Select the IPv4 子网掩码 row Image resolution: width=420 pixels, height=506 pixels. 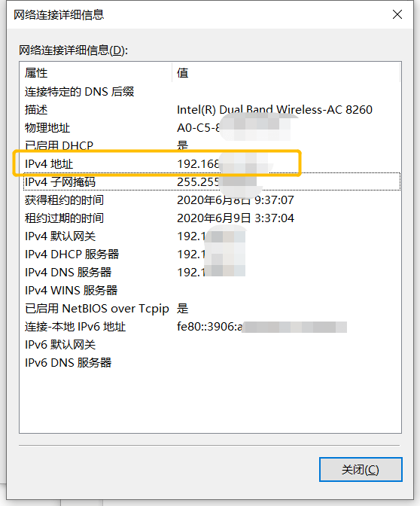(212, 182)
